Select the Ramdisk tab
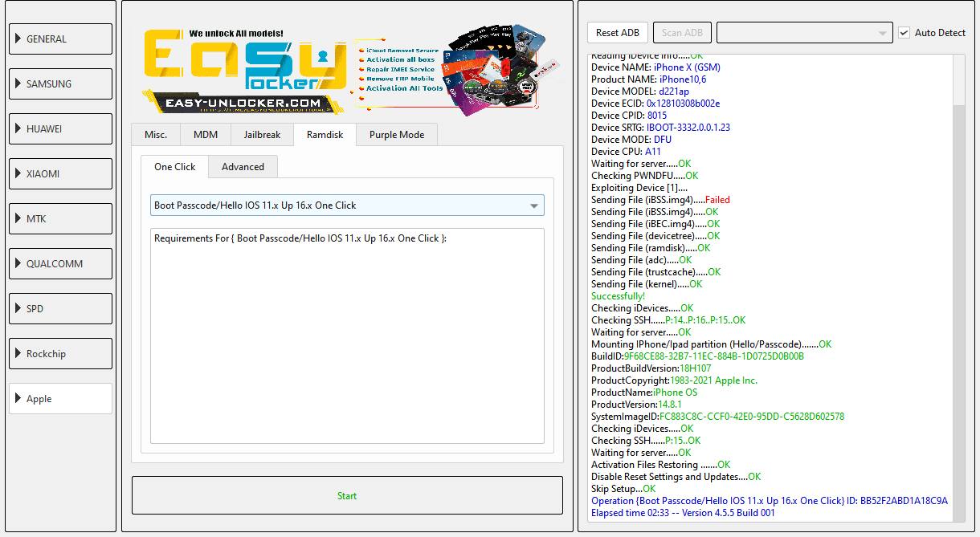Screen dimensions: 980x537 [325, 134]
